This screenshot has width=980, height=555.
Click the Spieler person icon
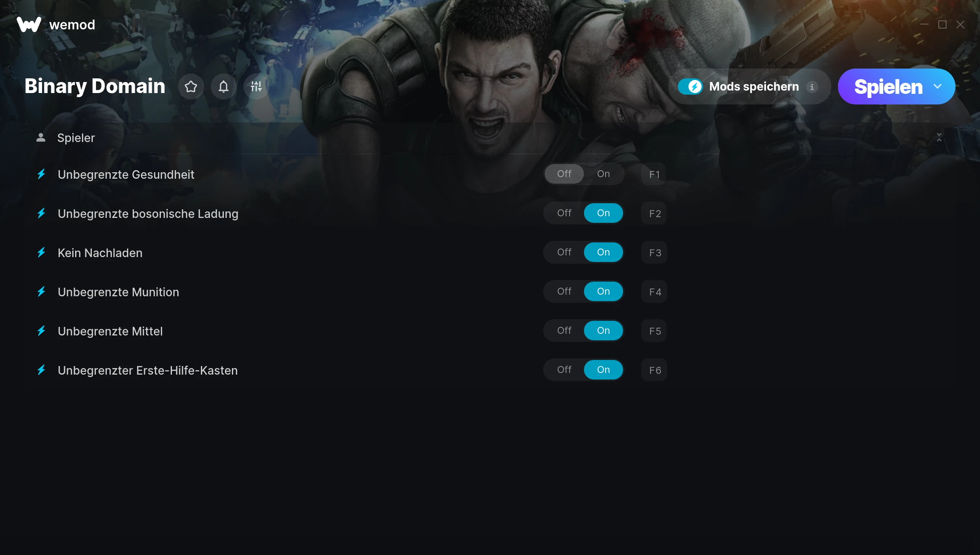(x=41, y=138)
